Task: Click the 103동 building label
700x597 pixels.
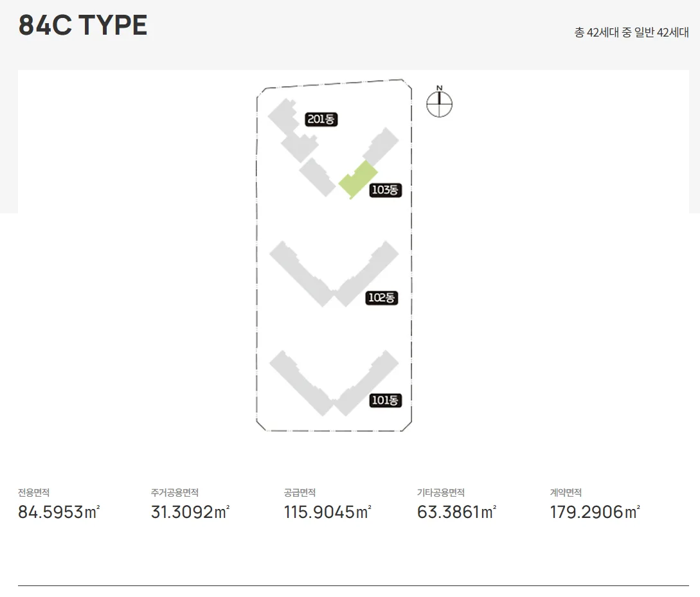Action: click(x=385, y=190)
